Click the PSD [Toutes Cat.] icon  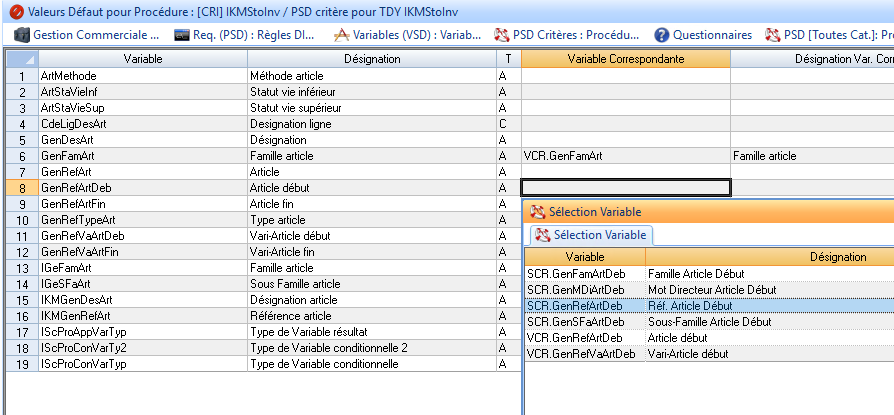(773, 34)
